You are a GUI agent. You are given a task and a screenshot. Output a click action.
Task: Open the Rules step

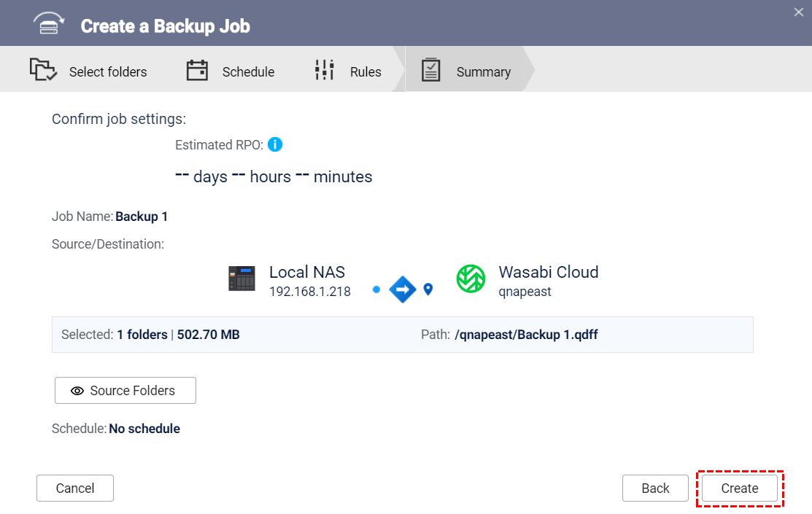[x=366, y=72]
